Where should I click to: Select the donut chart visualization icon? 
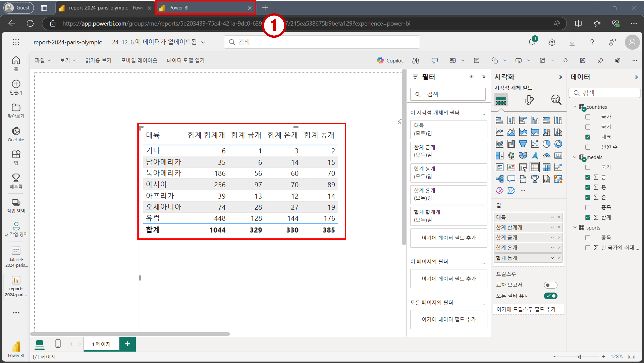click(558, 144)
